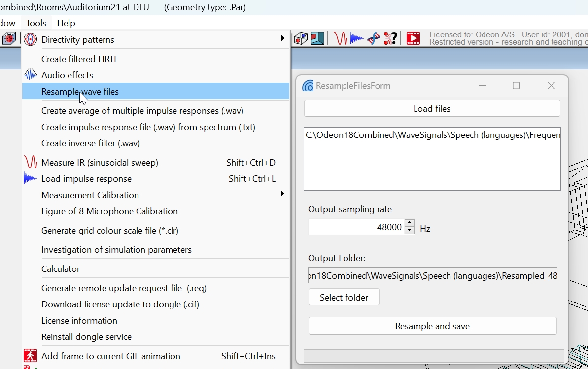The image size is (588, 369).
Task: Click the Directivity patterns menu icon
Action: 31,39
